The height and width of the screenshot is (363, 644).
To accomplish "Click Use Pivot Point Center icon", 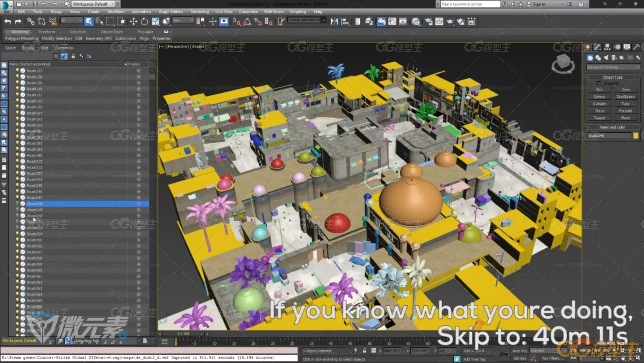I will (200, 21).
